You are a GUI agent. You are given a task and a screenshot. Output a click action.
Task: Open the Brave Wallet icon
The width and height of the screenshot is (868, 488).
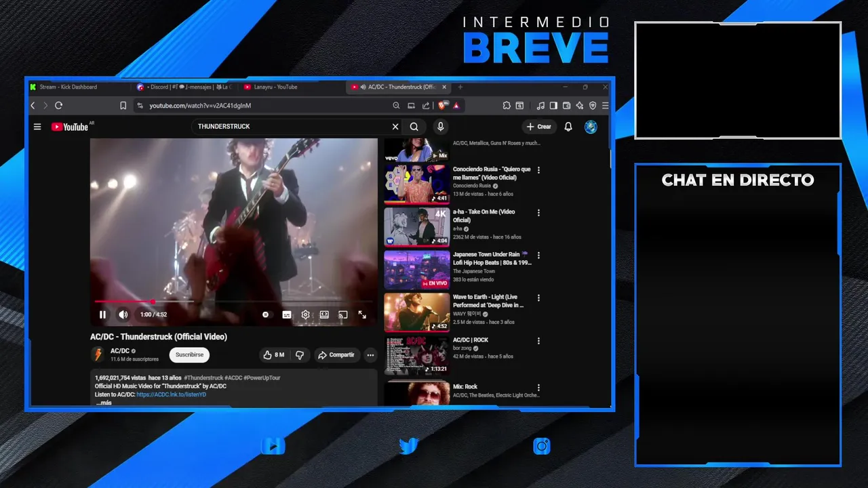[x=566, y=106]
